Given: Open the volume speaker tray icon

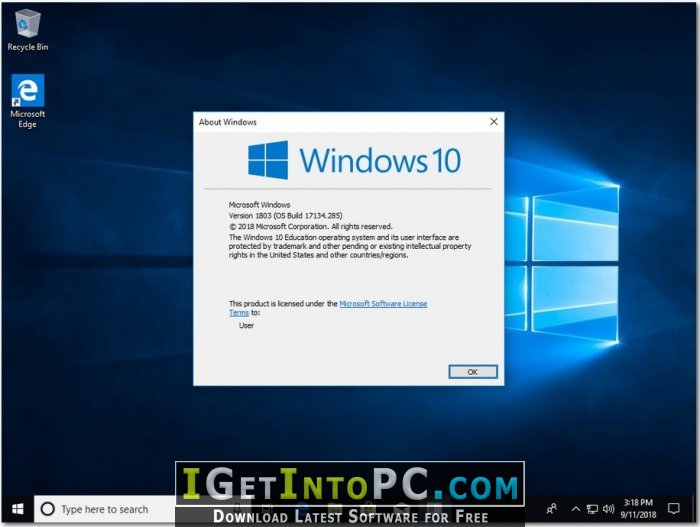Looking at the screenshot, I should [x=608, y=509].
